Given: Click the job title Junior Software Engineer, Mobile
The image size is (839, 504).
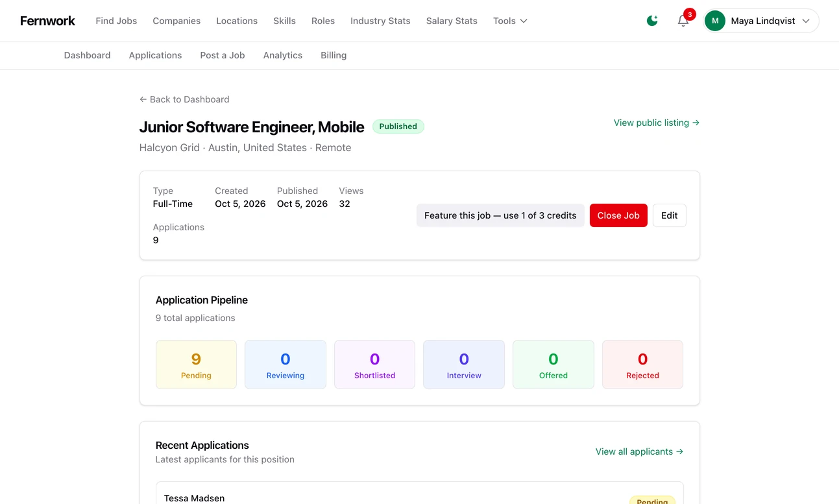Looking at the screenshot, I should 252,126.
